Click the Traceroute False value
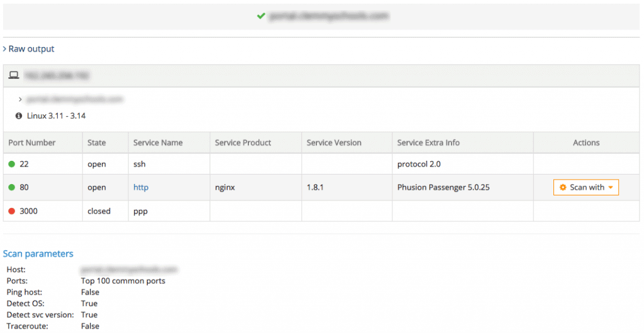Screen dimensions: 644x333 click(90, 326)
